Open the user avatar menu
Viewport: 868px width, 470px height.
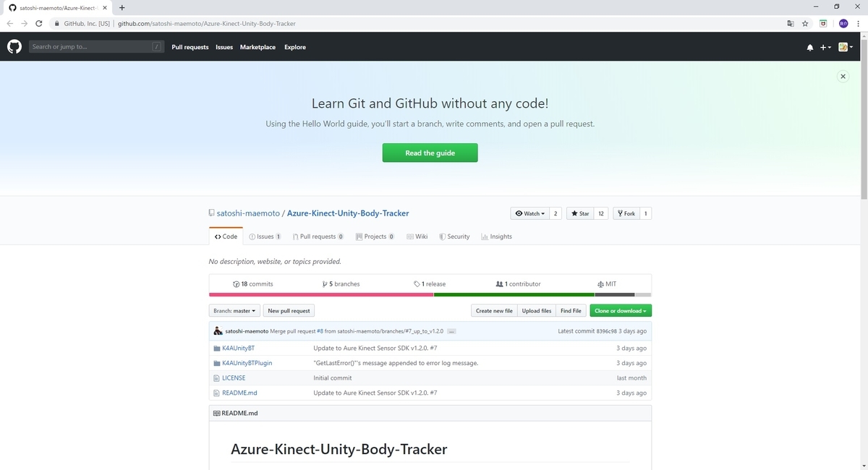pos(846,48)
